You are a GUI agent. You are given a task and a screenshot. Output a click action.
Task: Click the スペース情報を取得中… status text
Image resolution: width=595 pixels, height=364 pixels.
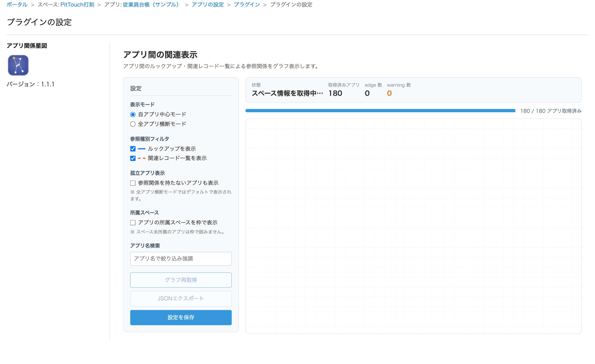tap(287, 93)
